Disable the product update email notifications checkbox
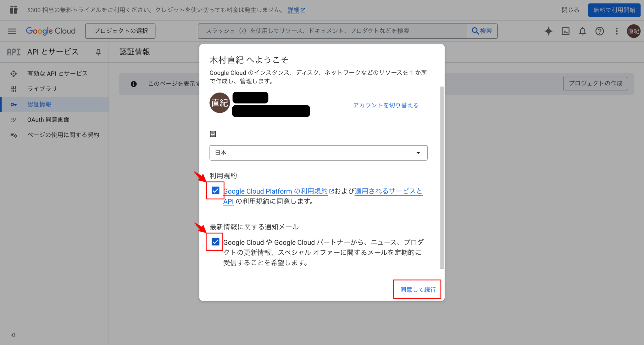Viewport: 644px width, 345px height. pyautogui.click(x=215, y=242)
